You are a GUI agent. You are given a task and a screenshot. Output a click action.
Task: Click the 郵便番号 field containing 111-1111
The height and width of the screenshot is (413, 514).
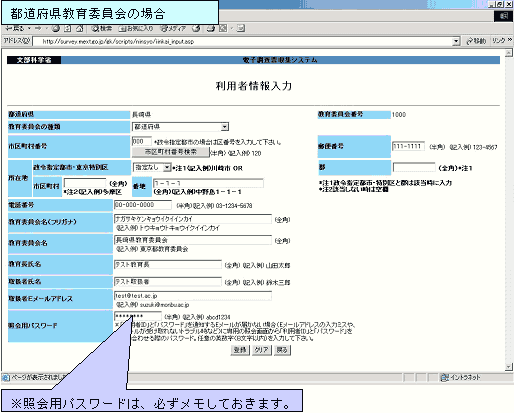408,146
